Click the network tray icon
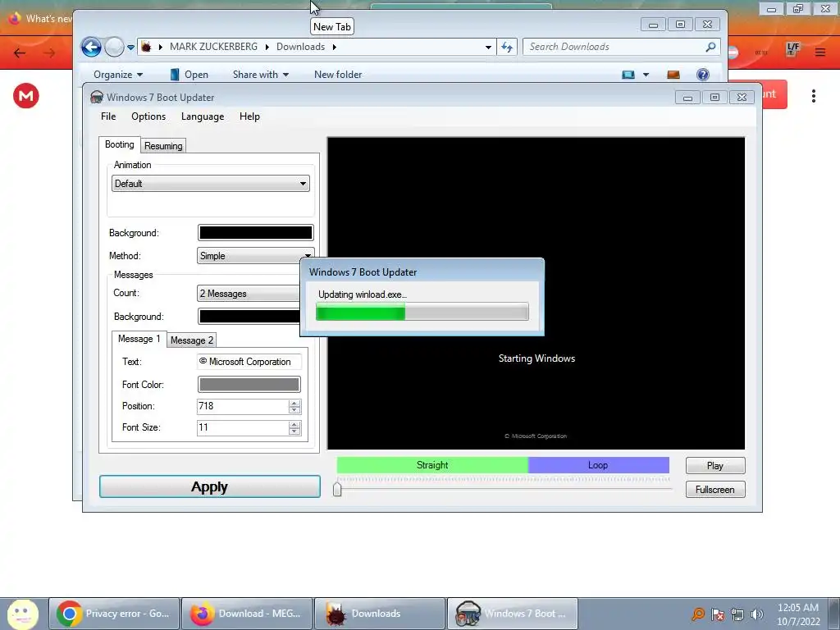 (x=737, y=614)
